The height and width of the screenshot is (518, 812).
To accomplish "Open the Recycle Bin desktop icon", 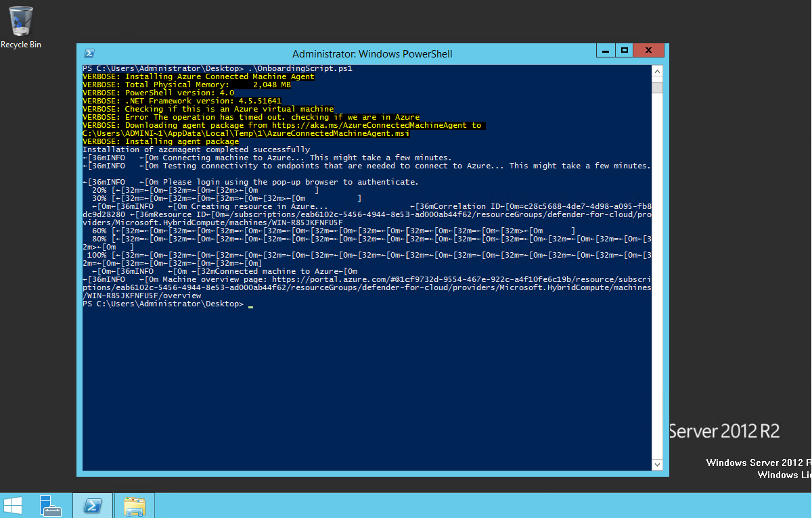I will (21, 27).
